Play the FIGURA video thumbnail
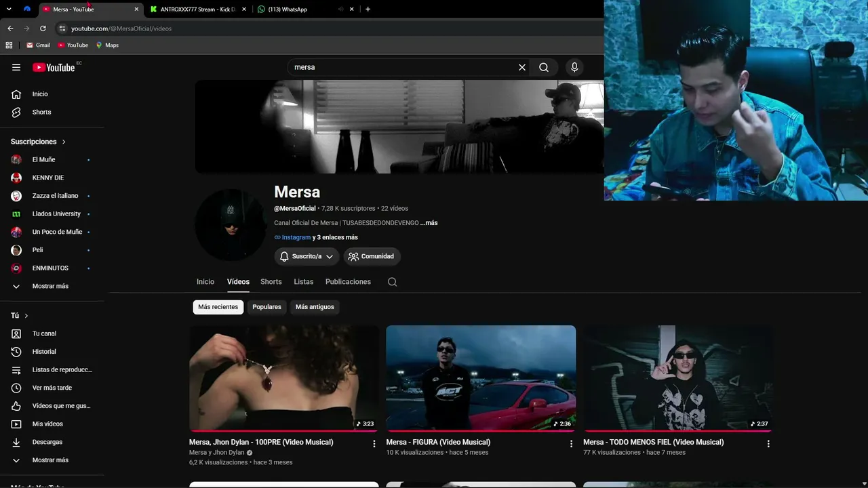 481,378
